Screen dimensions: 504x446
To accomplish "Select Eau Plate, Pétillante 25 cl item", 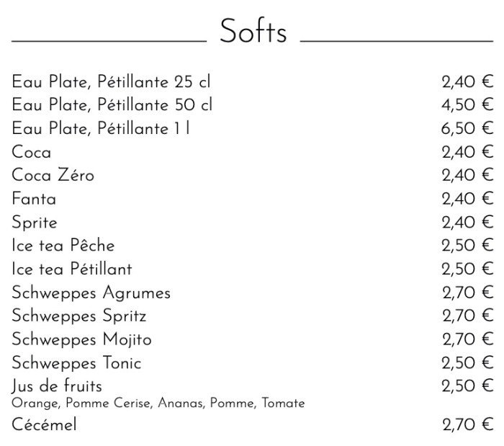I will (x=111, y=82).
